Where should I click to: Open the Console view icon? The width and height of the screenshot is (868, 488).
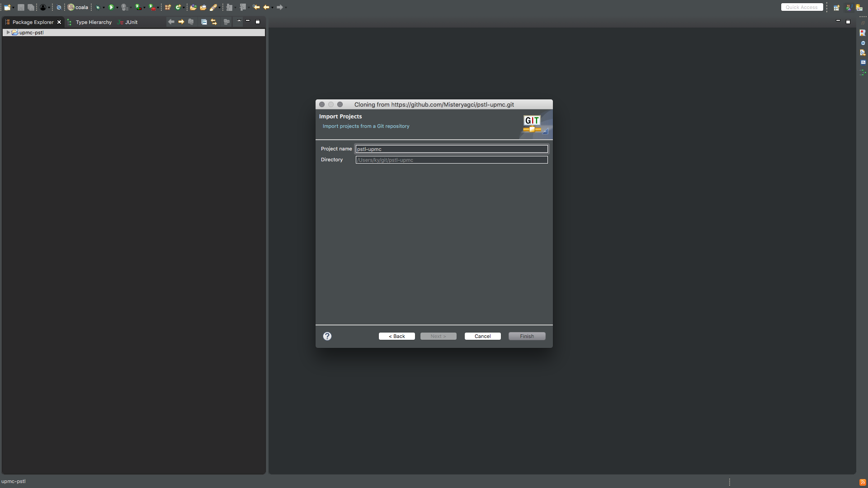coord(863,62)
